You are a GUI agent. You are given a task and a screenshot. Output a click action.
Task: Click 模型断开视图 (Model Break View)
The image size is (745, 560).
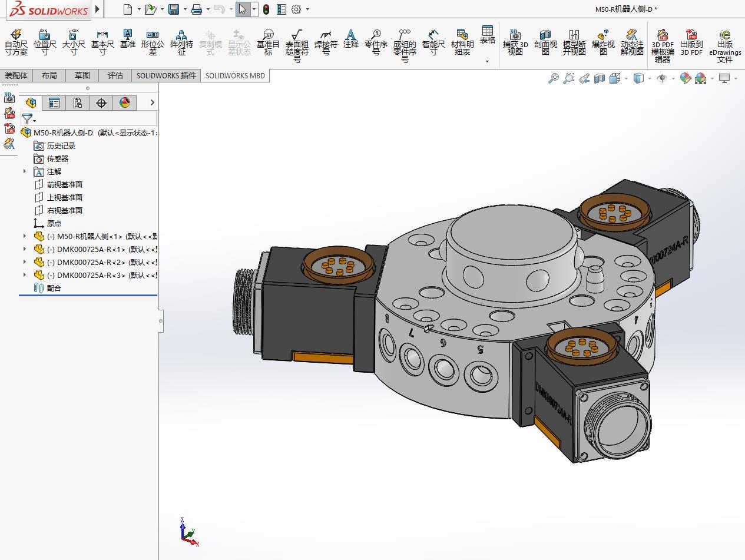574,42
